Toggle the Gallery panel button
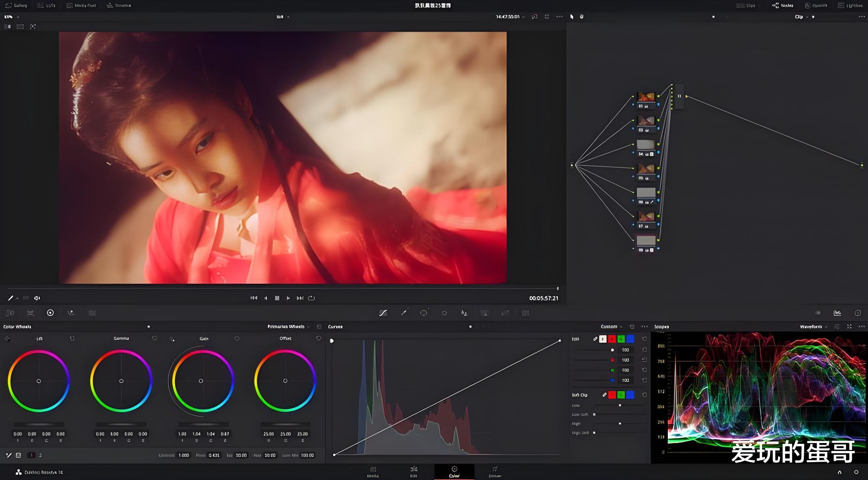 [16, 5]
